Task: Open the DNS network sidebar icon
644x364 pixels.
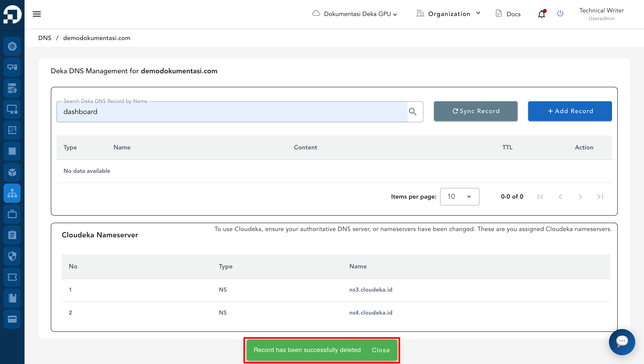Action: (12, 193)
